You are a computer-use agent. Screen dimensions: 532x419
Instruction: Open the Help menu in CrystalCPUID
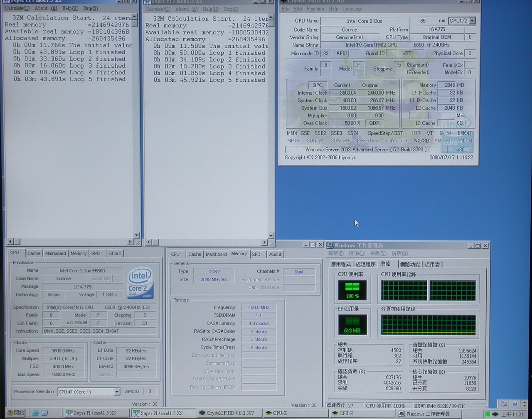click(x=333, y=9)
